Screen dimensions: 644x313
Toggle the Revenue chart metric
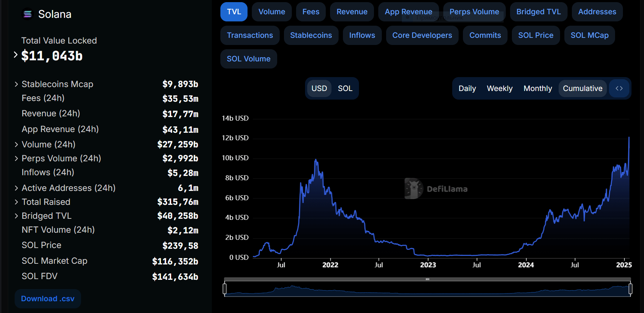tap(352, 12)
